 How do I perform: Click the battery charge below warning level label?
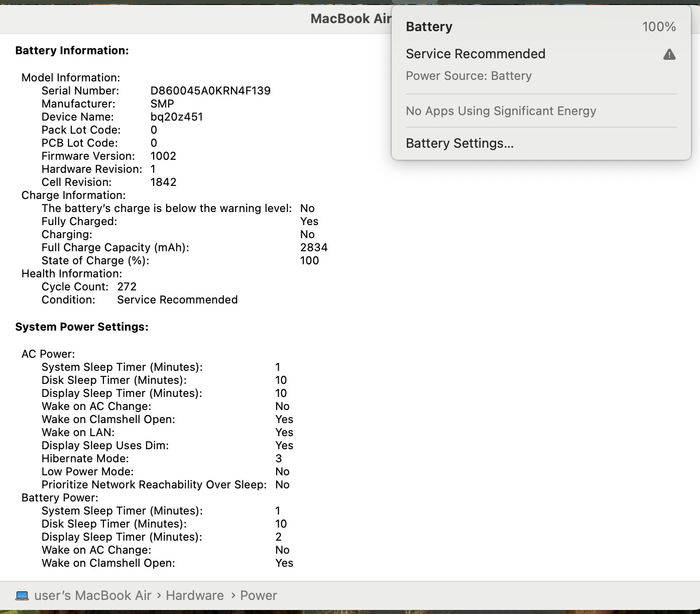tap(167, 209)
